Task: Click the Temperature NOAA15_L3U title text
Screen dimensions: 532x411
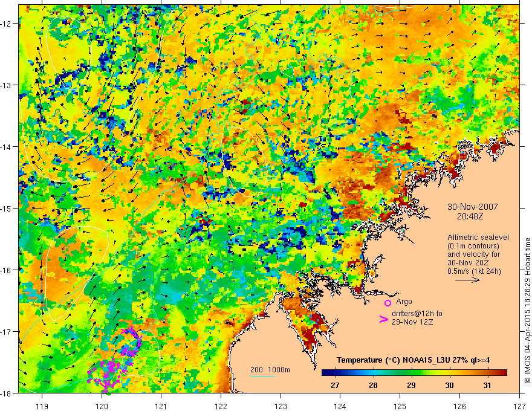Action: (413, 360)
